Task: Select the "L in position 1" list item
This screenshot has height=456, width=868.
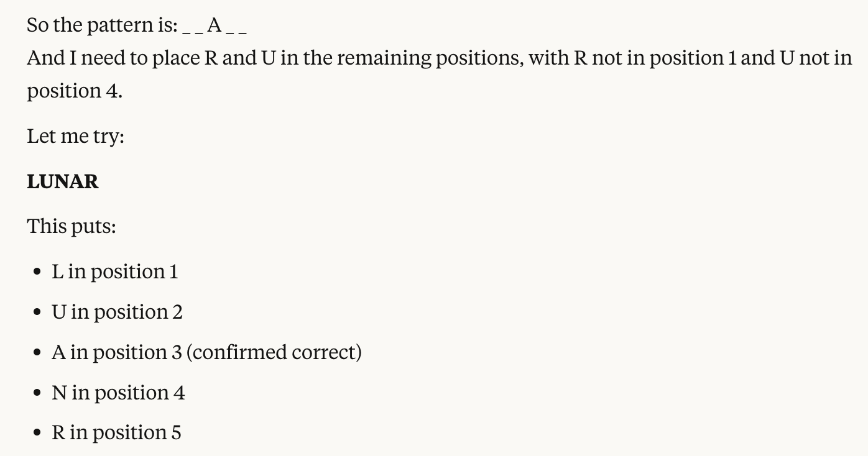Action: [x=114, y=271]
